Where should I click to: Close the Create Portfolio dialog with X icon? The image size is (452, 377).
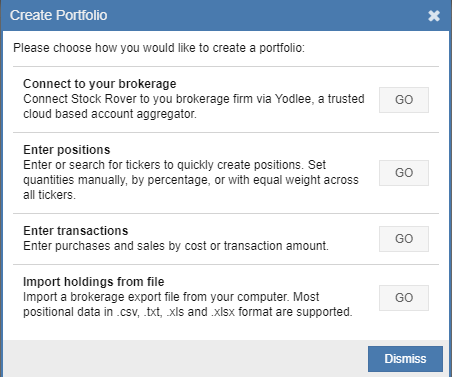(434, 16)
